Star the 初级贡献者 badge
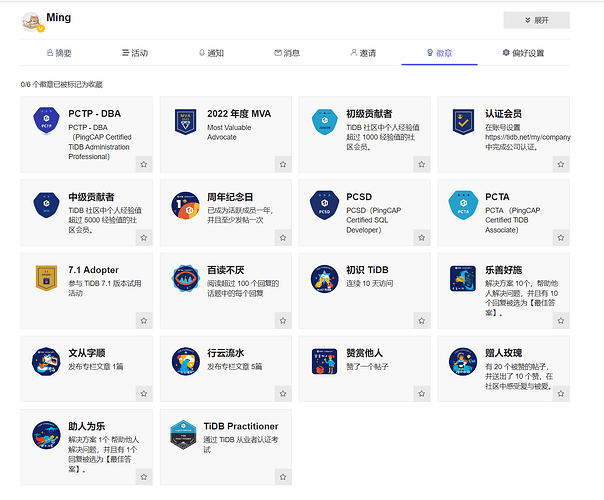This screenshot has width=604, height=500. pos(421,164)
